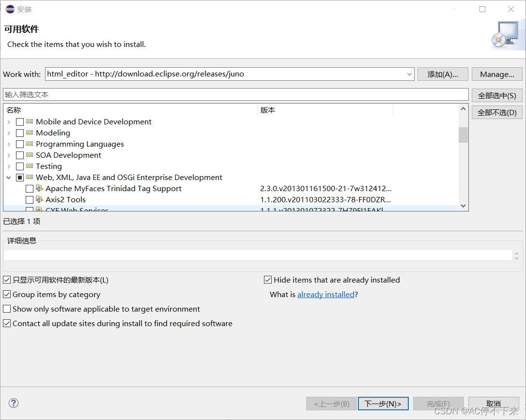Screen dimensions: 526x420
Task: Click version 1.1.200.v201103022333-78-FF0DZR...
Action: coord(325,199)
